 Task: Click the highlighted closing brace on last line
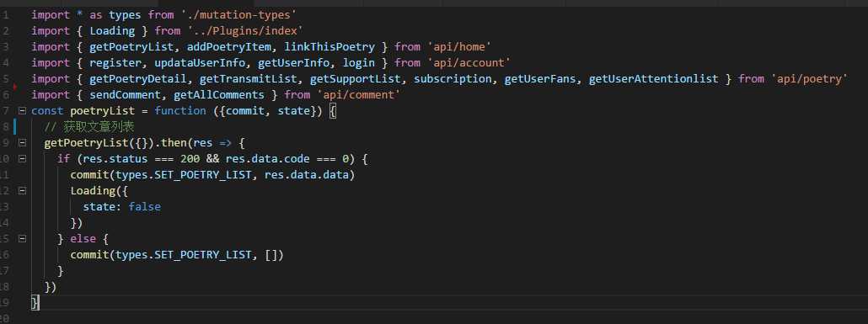tap(35, 303)
